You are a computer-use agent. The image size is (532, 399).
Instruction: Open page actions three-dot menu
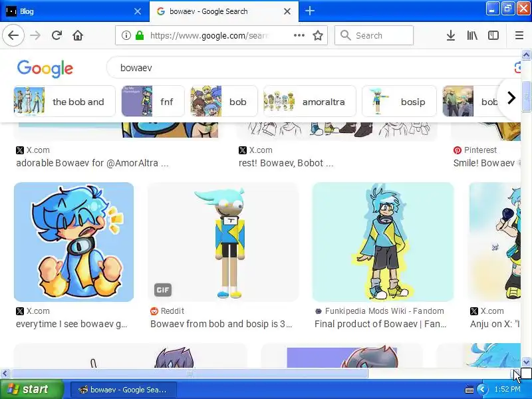pos(299,35)
